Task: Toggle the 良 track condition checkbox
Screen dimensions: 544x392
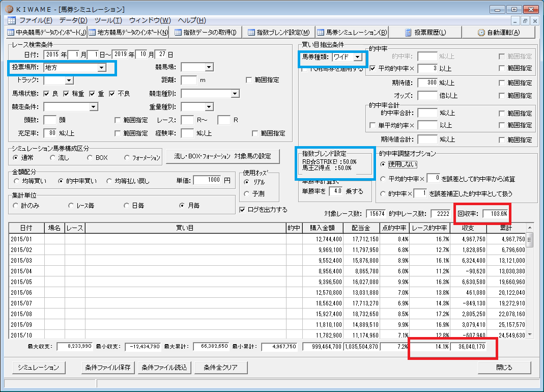Action: click(46, 94)
